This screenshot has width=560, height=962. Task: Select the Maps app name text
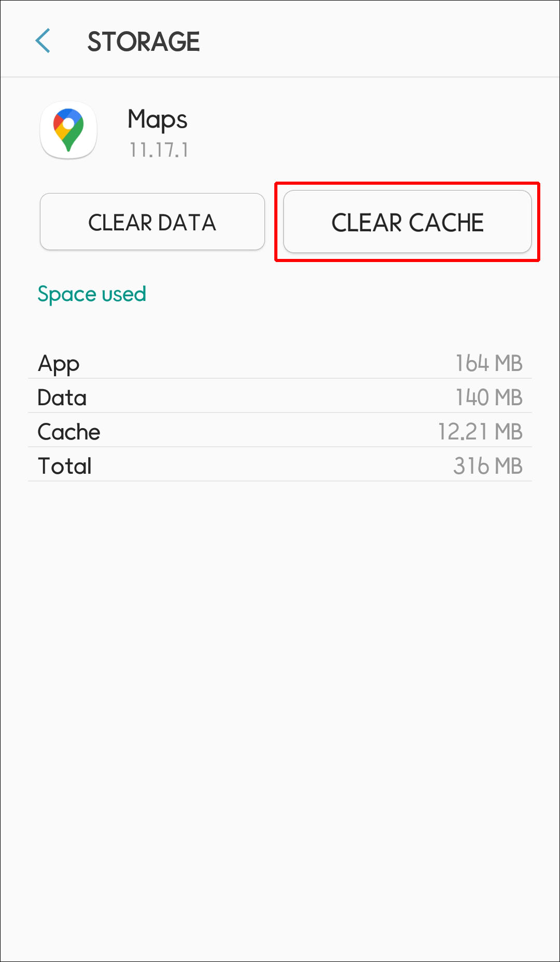point(157,120)
